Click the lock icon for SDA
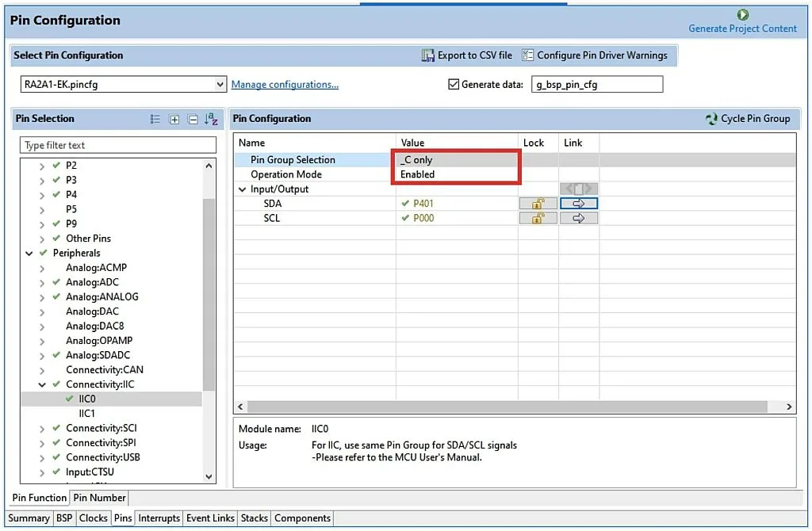Image resolution: width=812 pixels, height=531 pixels. 538,204
